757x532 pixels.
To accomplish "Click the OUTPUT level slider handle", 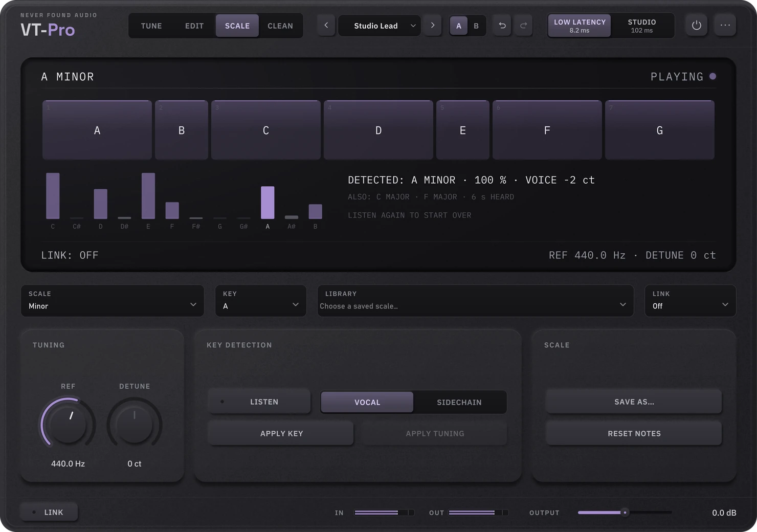I will pos(625,512).
